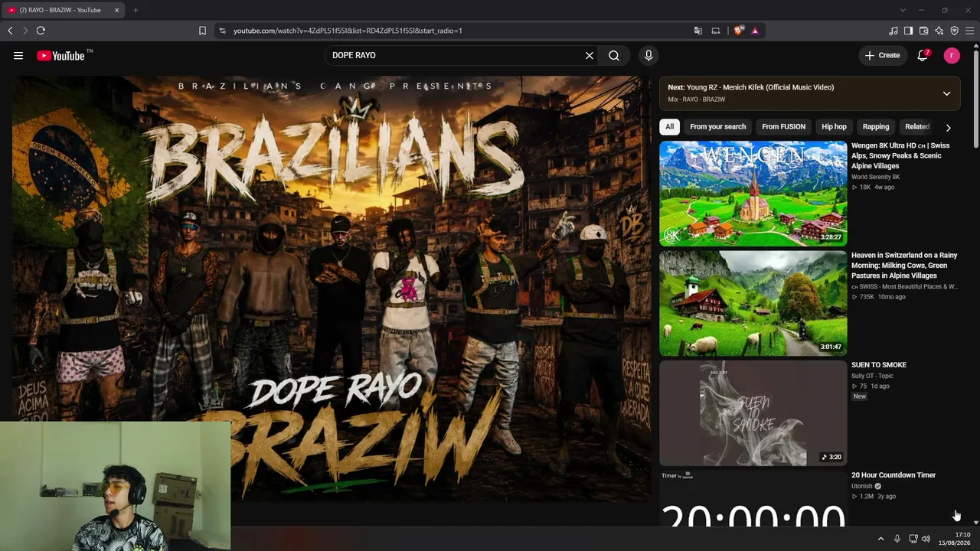Open site settings icon in address bar
The image size is (980, 551).
[x=222, y=31]
